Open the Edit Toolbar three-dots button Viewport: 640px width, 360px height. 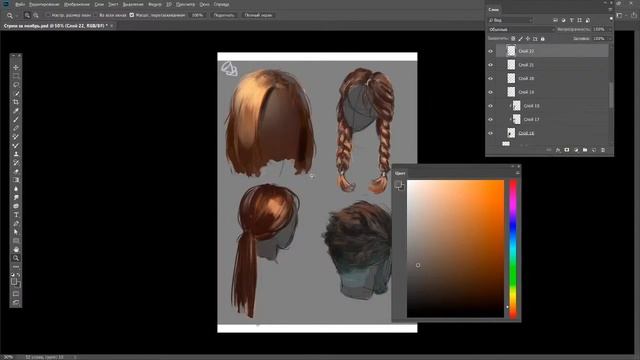[x=16, y=266]
